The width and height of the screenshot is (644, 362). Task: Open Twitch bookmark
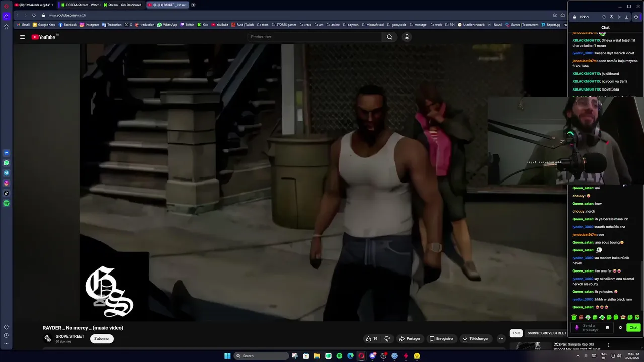point(187,25)
